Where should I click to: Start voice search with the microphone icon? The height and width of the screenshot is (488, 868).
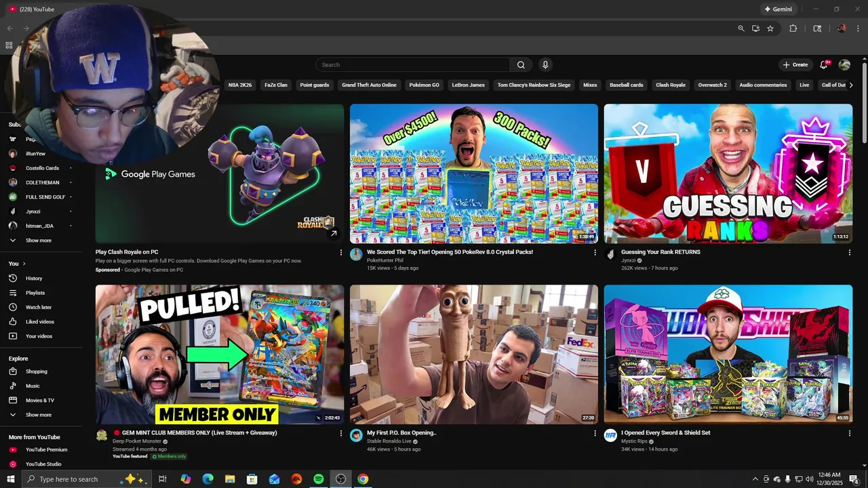pos(545,65)
